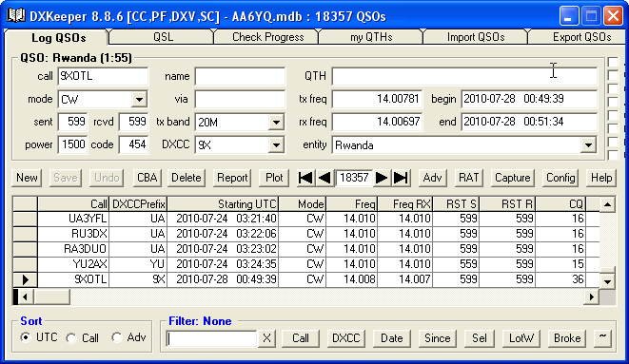Viewport: 629px width, 364px height.
Task: Filter log by DXCC
Action: click(345, 338)
